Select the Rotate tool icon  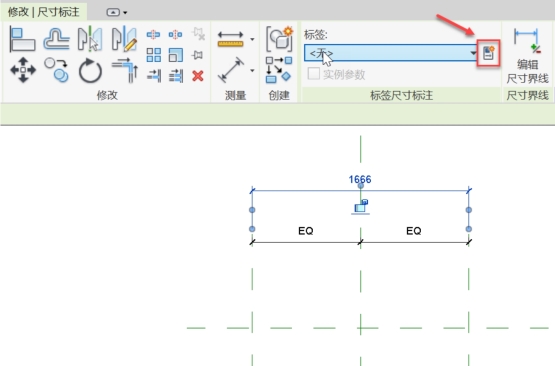point(90,70)
